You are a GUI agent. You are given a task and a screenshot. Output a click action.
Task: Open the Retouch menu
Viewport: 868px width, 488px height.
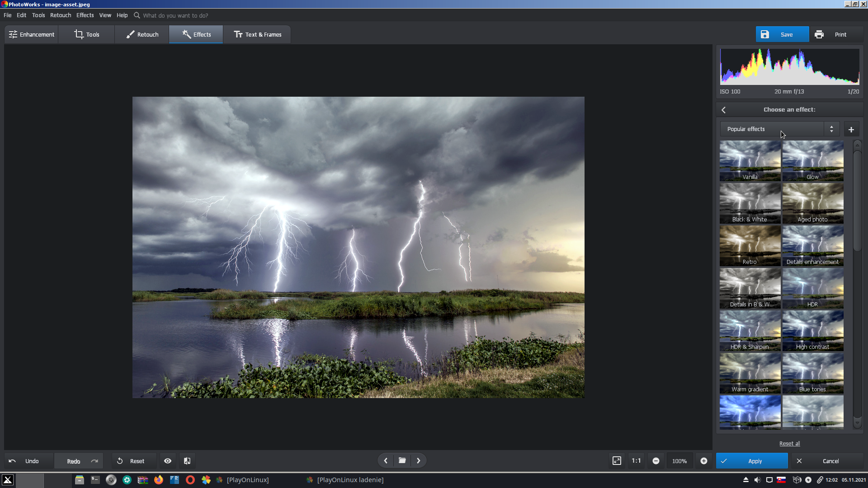61,15
